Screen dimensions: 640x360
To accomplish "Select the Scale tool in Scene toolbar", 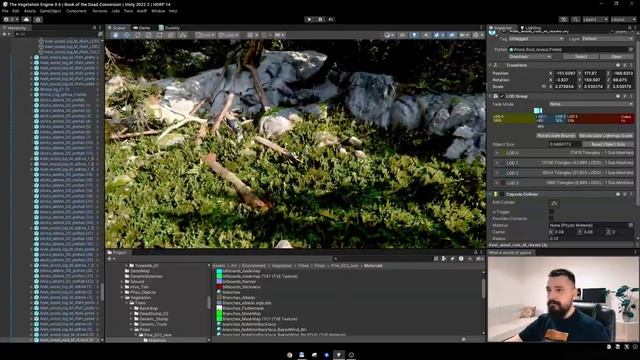I will [149, 36].
